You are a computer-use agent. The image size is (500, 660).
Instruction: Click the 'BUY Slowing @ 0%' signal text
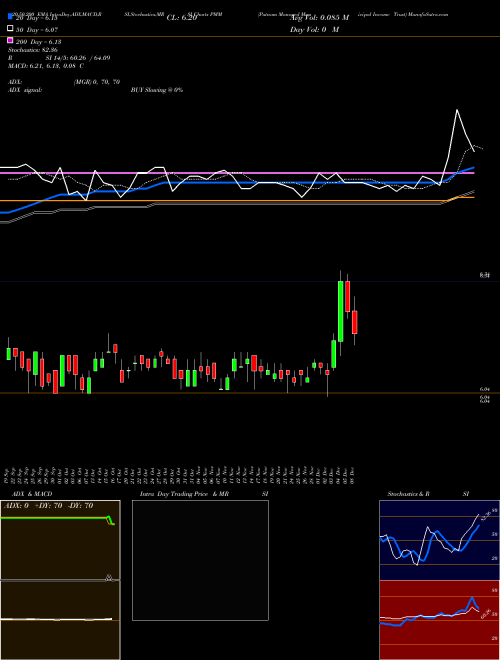(157, 90)
